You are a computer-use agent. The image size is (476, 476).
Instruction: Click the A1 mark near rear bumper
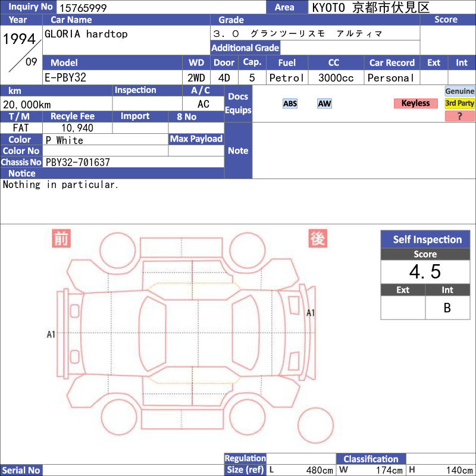(311, 313)
